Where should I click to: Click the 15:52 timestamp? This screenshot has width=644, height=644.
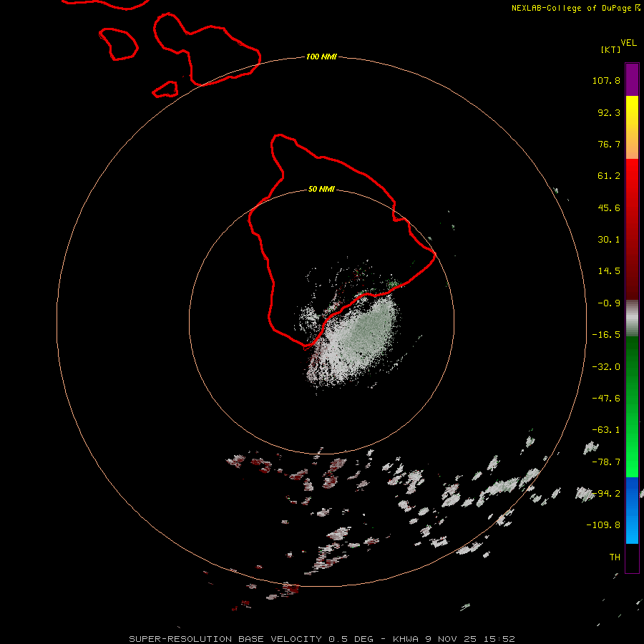pyautogui.click(x=499, y=639)
